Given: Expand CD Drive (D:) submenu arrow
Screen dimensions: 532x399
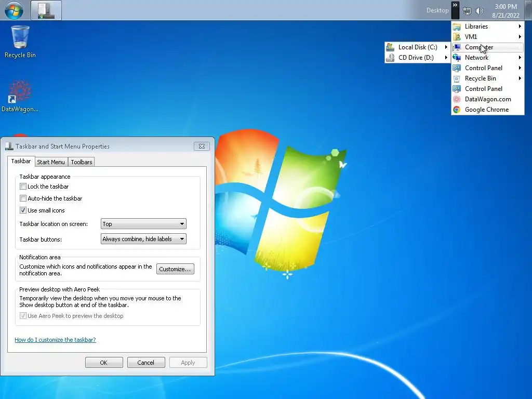Looking at the screenshot, I should 446,58.
